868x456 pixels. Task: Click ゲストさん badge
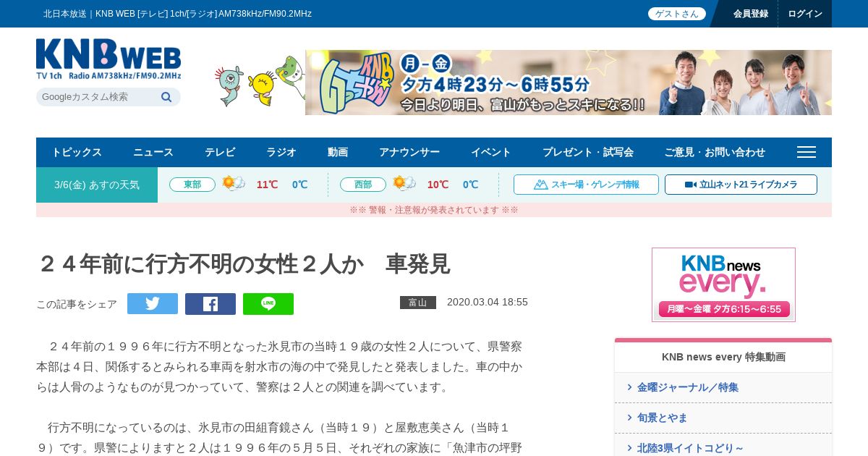tap(677, 14)
